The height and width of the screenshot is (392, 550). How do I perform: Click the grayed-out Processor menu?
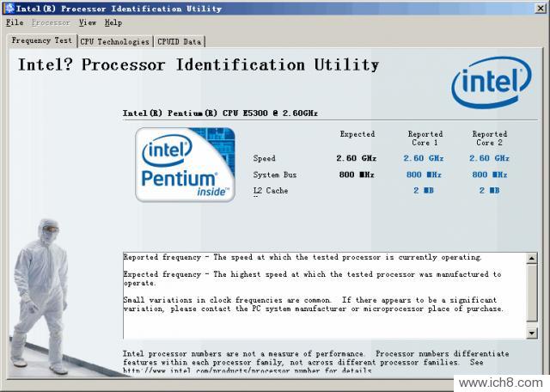click(x=51, y=23)
